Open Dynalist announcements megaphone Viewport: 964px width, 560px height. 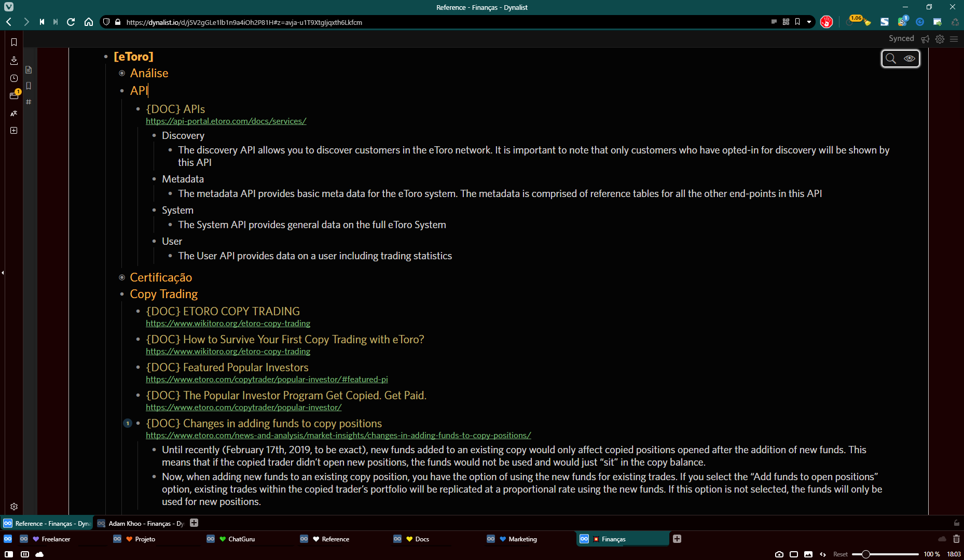[925, 39]
